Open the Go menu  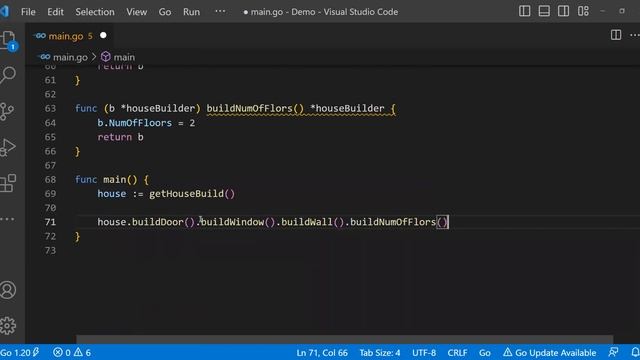[x=165, y=12]
